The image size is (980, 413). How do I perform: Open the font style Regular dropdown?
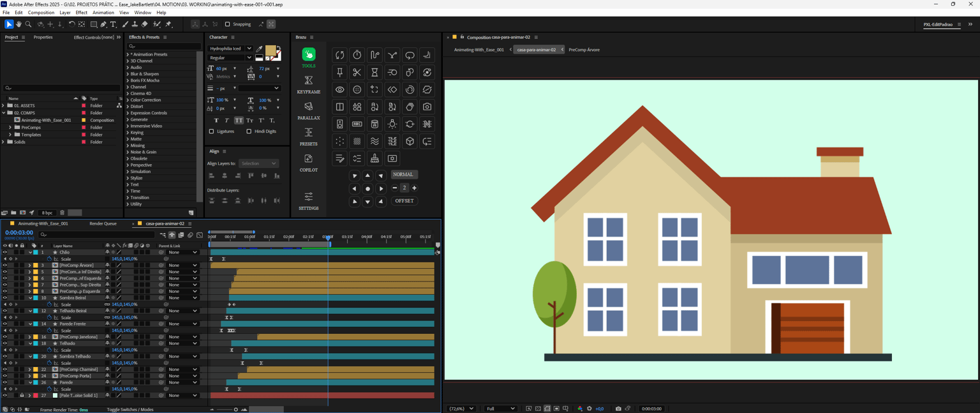click(230, 57)
